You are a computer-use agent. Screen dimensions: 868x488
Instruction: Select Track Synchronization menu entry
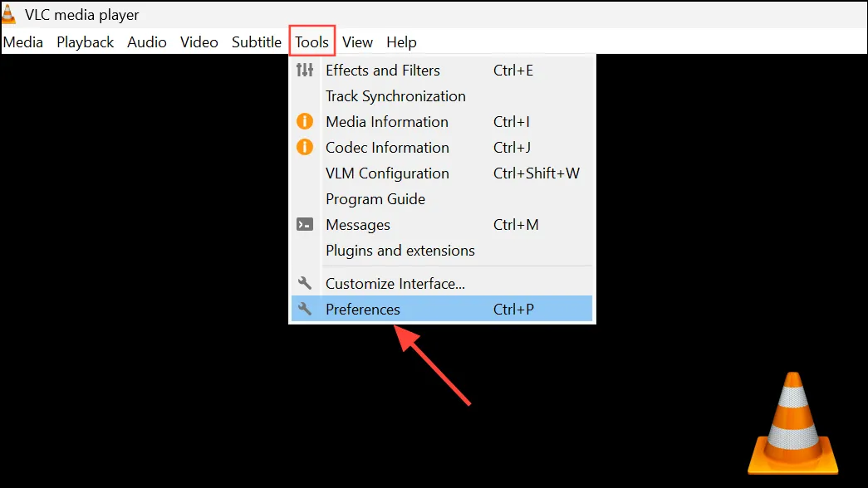442,96
